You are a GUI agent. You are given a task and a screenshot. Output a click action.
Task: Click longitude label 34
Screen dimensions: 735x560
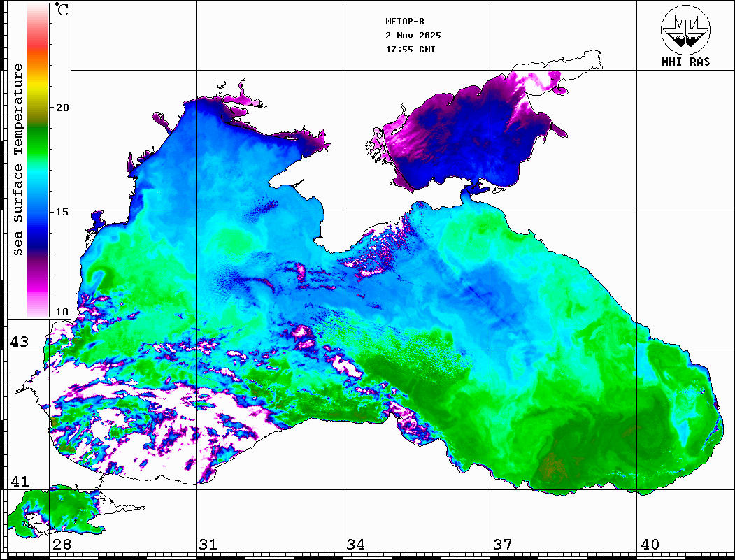[355, 545]
